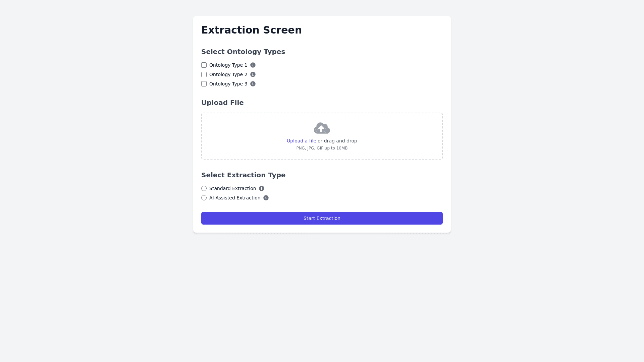The height and width of the screenshot is (362, 644).
Task: Open the 'Upload a file' link
Action: point(301,141)
